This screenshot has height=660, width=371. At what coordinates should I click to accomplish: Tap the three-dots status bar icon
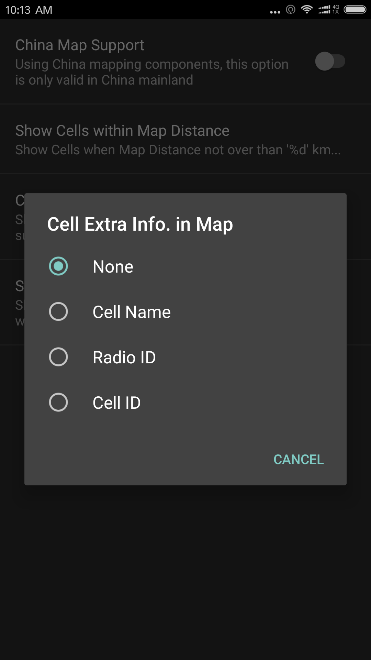pos(275,12)
